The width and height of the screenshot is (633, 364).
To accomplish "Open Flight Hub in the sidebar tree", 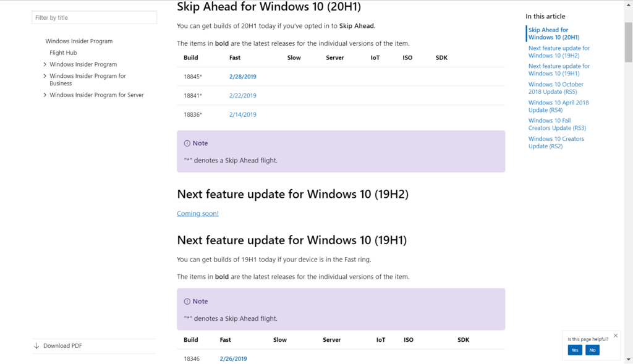I will [x=63, y=53].
